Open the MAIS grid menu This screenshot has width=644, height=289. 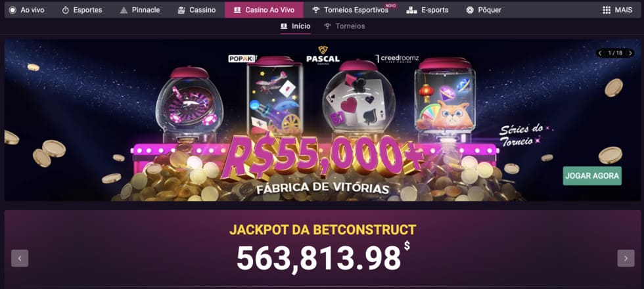(x=617, y=10)
